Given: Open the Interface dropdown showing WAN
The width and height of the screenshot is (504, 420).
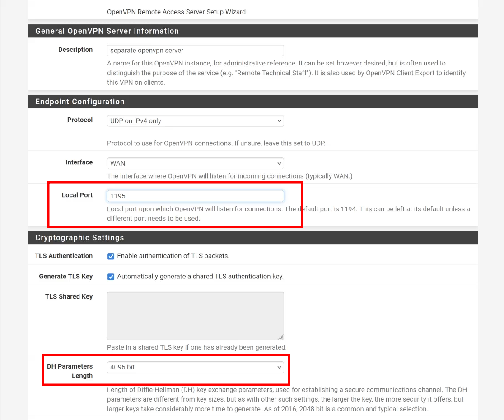Looking at the screenshot, I should (x=195, y=163).
